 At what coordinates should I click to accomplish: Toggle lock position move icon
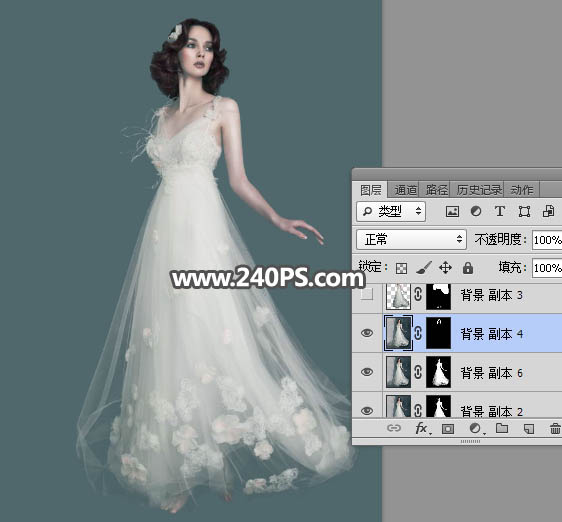coord(445,268)
